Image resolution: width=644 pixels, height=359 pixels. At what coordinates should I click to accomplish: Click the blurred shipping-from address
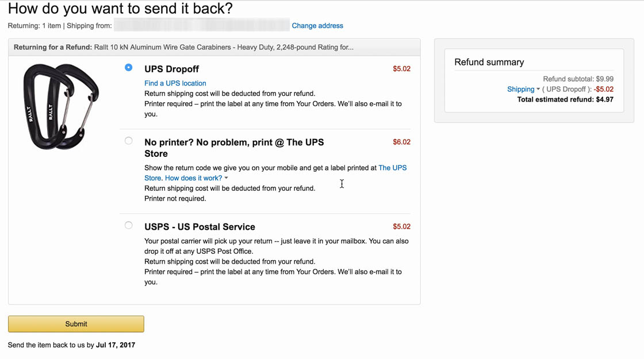(201, 25)
